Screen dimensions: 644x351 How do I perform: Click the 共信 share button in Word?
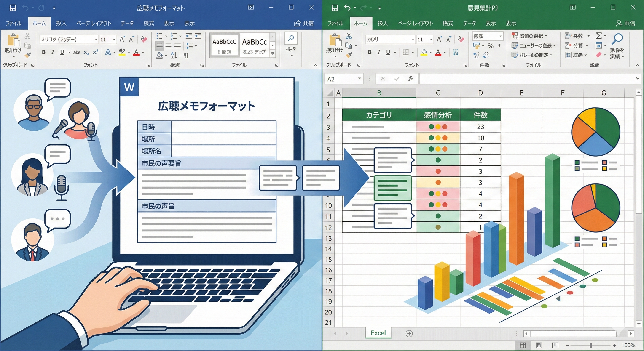click(x=304, y=23)
